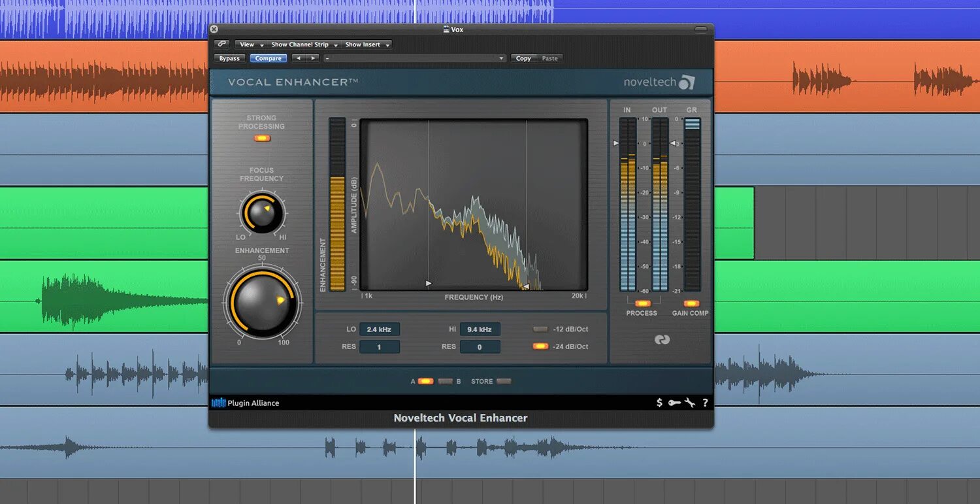Screen dimensions: 980x504
Task: Toggle the GAIN COMP LED button
Action: point(691,303)
